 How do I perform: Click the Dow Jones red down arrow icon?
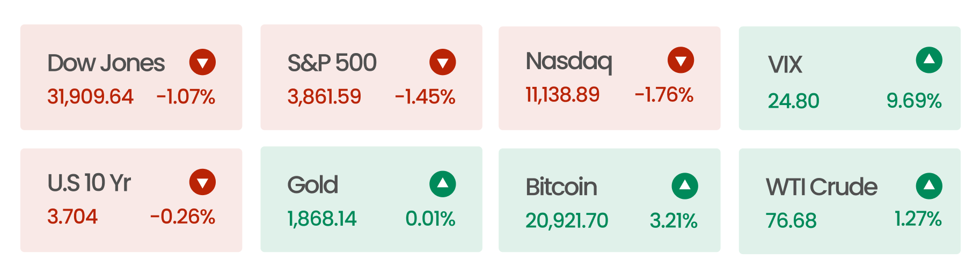202,62
